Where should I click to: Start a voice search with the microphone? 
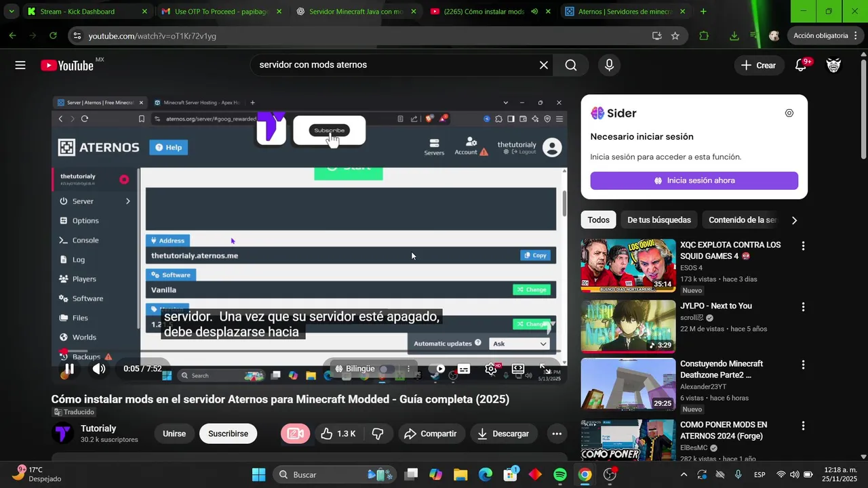pyautogui.click(x=609, y=65)
